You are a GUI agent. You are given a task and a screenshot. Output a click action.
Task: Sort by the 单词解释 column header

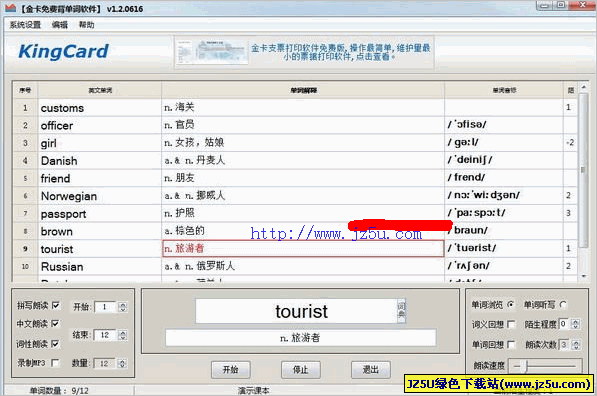(x=303, y=90)
